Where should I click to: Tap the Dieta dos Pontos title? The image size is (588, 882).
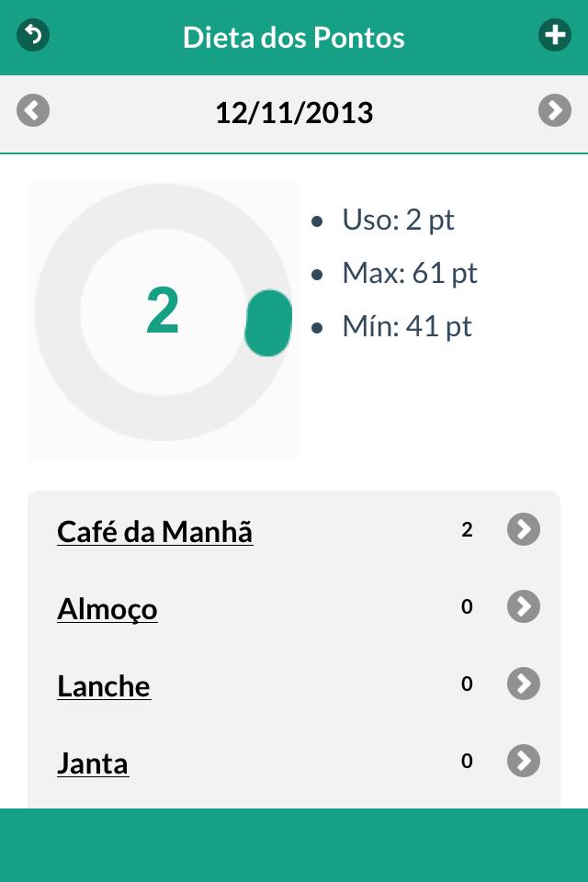294,38
